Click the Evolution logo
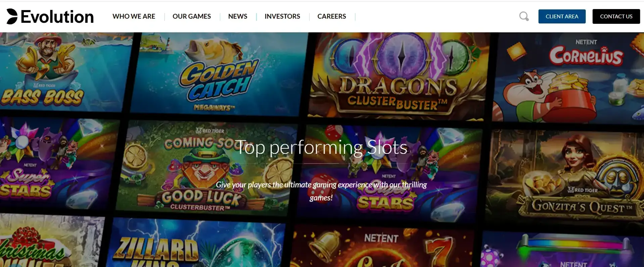 click(50, 16)
